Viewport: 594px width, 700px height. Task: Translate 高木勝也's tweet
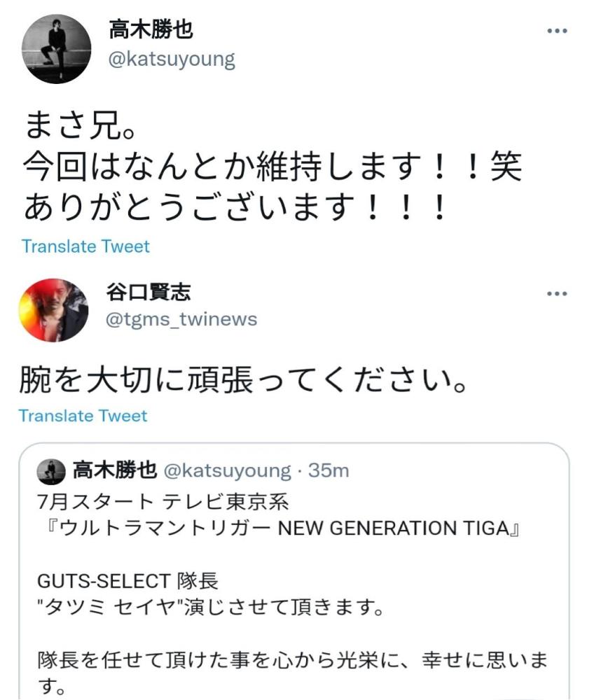coord(85,246)
